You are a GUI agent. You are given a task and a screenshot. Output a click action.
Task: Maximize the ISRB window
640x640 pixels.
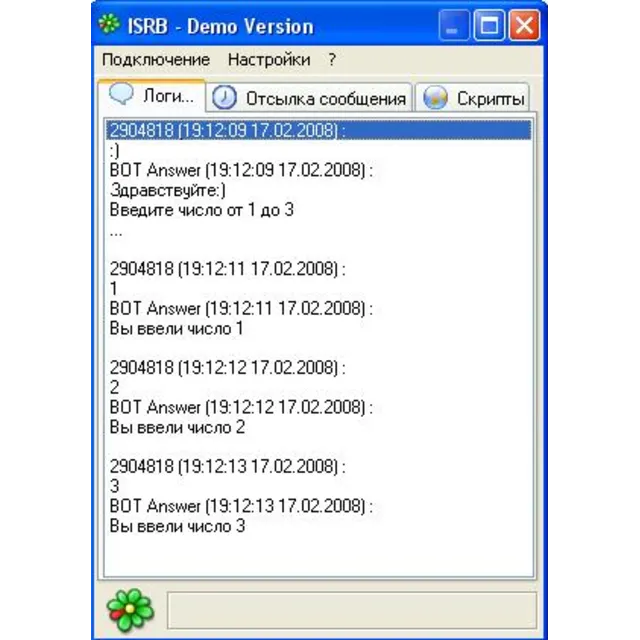point(489,26)
